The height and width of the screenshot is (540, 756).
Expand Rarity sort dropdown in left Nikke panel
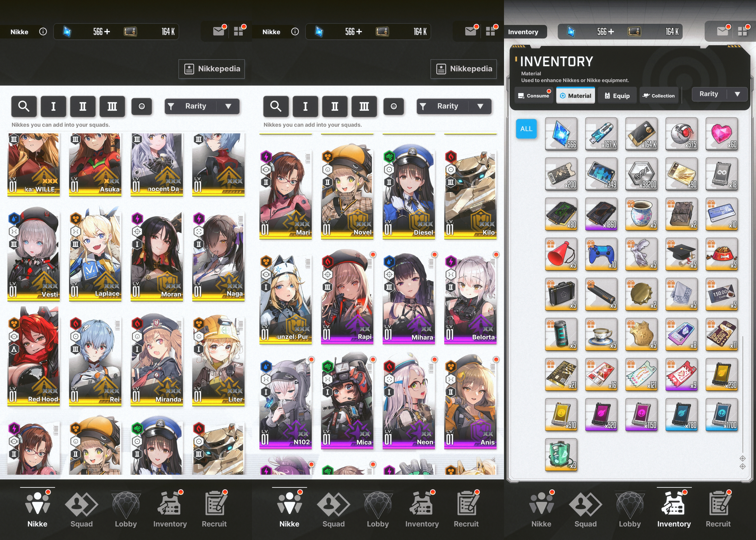[202, 106]
